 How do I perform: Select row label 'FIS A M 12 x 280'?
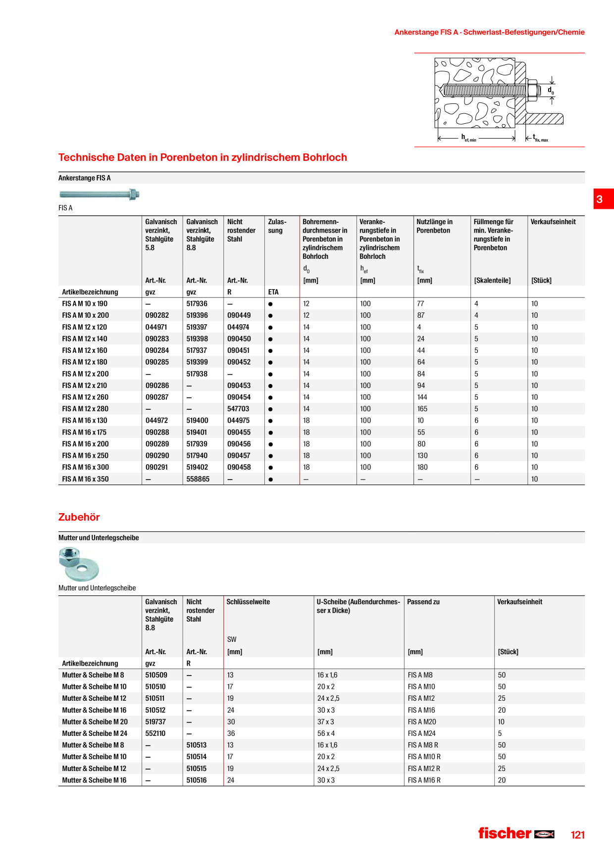click(x=85, y=409)
